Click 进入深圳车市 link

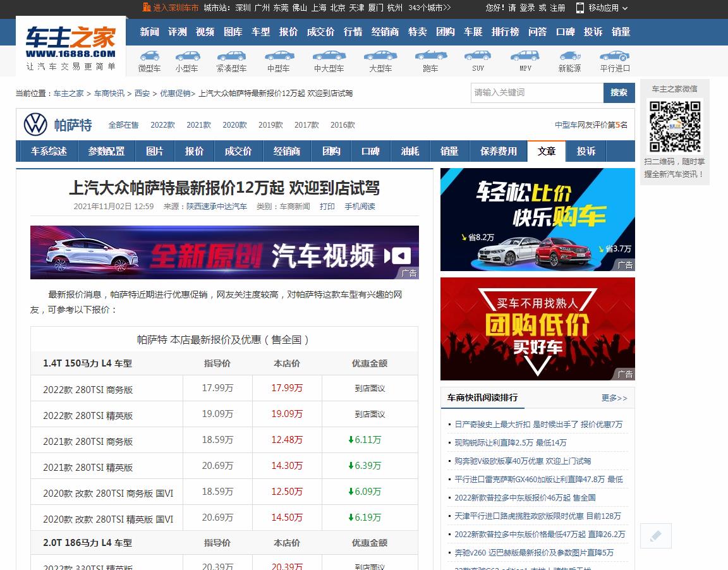click(176, 8)
